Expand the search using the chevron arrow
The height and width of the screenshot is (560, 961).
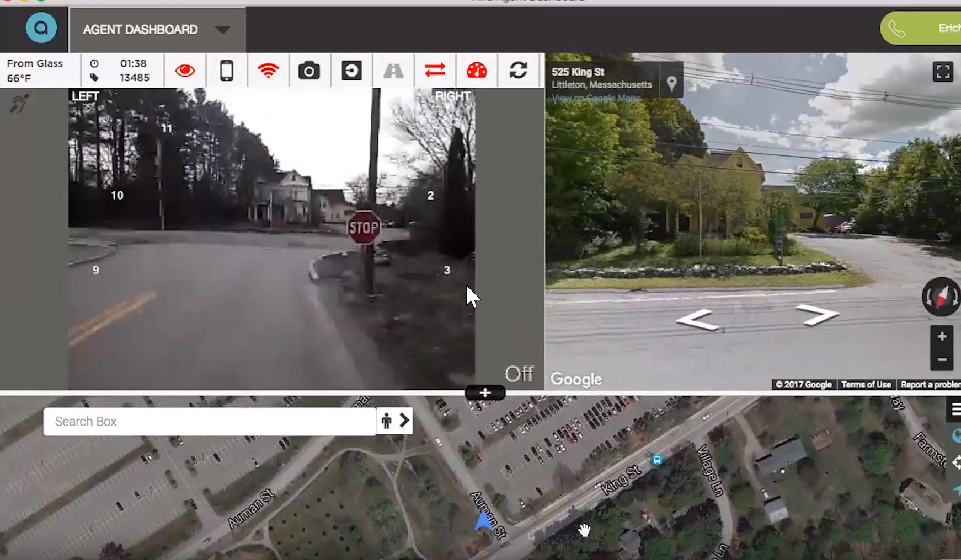click(404, 421)
